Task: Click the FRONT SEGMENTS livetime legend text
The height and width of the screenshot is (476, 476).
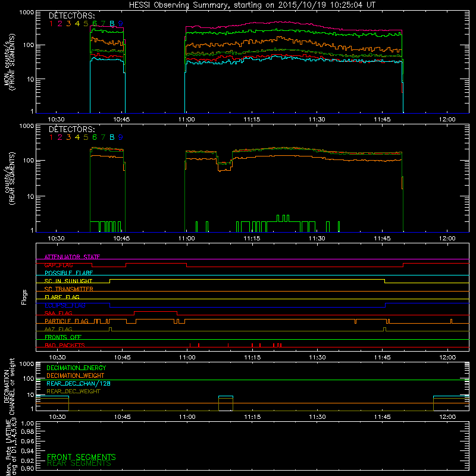Action: (x=82, y=457)
